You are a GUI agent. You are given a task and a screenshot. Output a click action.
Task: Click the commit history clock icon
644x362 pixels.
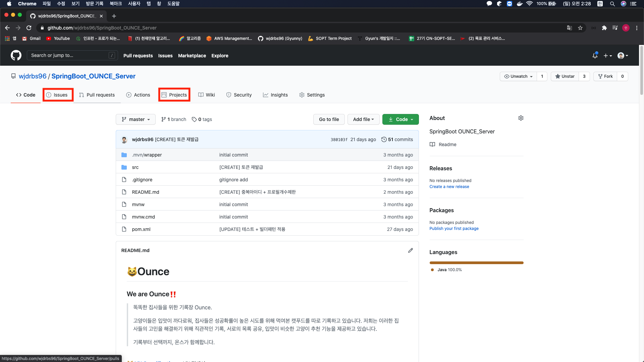384,139
